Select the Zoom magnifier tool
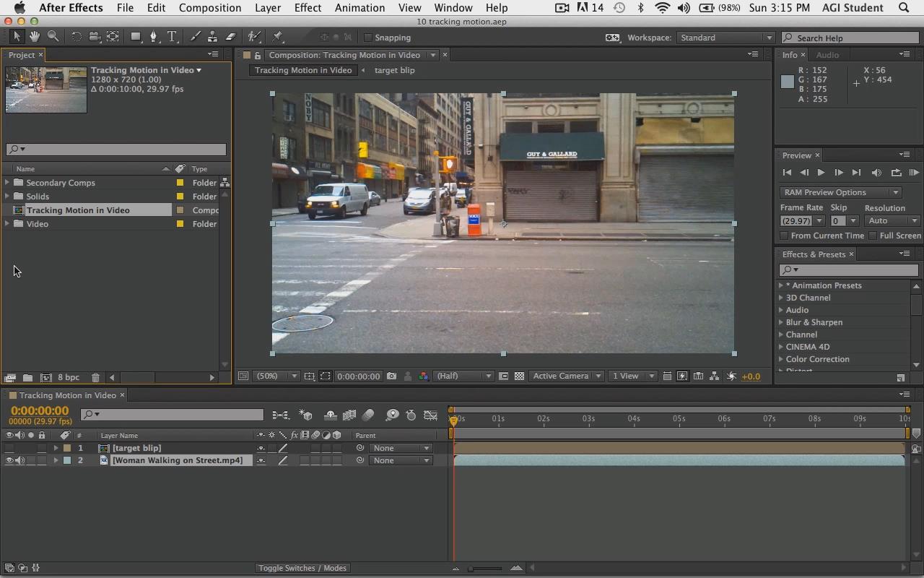The height and width of the screenshot is (578, 924). 53,37
